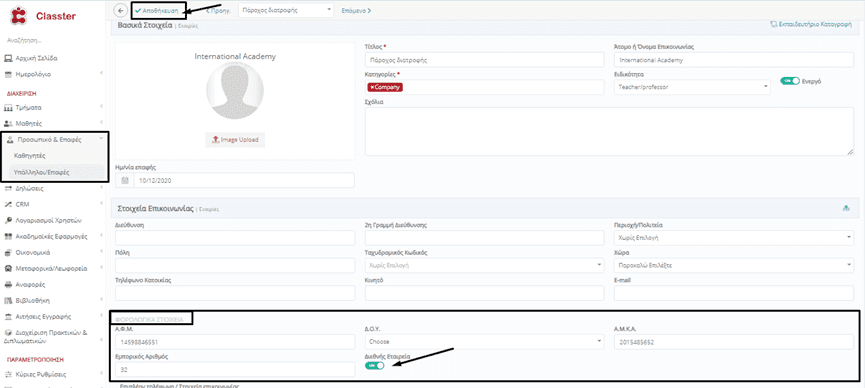The image size is (865, 388).
Task: Click the icon right of Στοιχεία Επικοινωνίας header
Action: [x=845, y=208]
